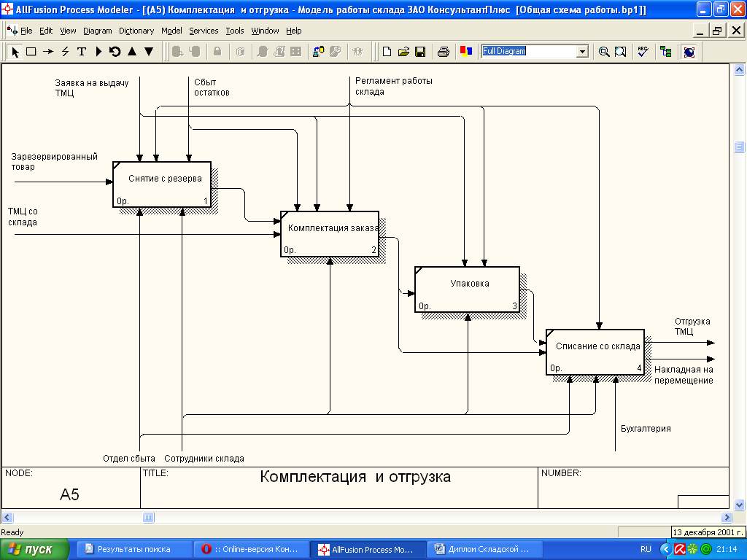
Task: Toggle the Model Explorer tree icon
Action: 666,52
